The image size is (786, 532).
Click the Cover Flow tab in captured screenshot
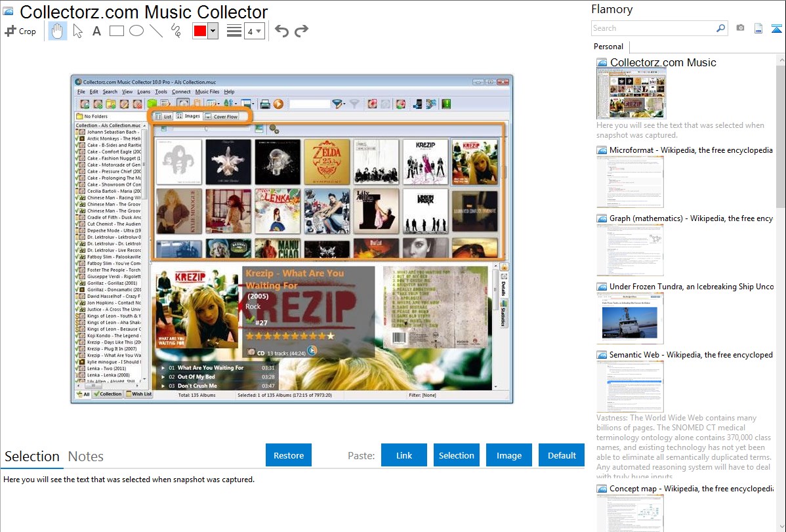(x=221, y=116)
